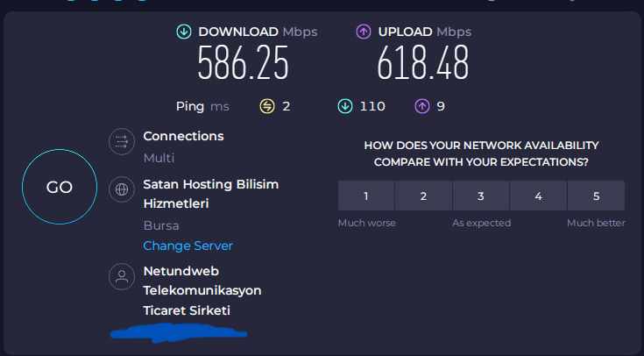Click the Change Server link
This screenshot has width=644, height=356.
188,246
